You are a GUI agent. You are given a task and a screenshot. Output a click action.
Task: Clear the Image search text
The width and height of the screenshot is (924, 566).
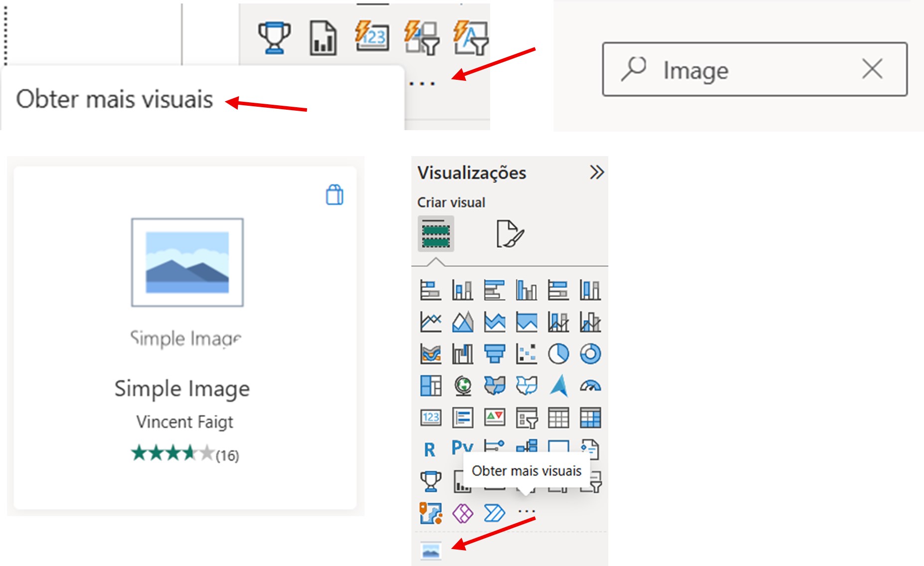872,69
